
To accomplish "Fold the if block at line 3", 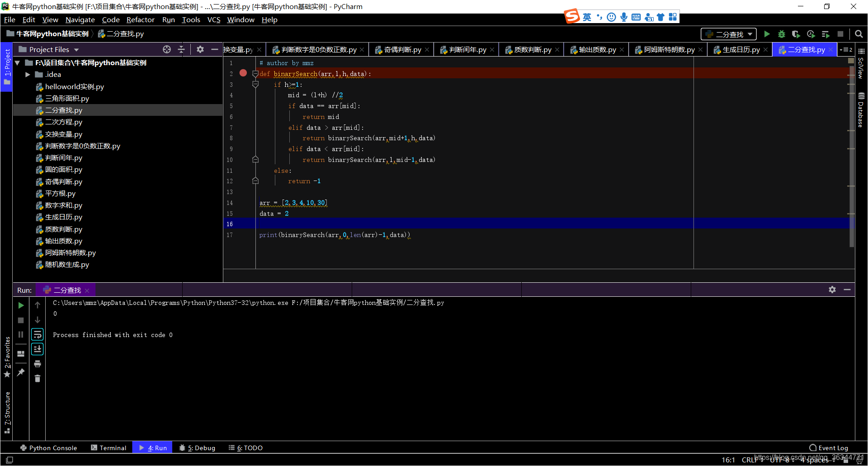I will point(255,85).
